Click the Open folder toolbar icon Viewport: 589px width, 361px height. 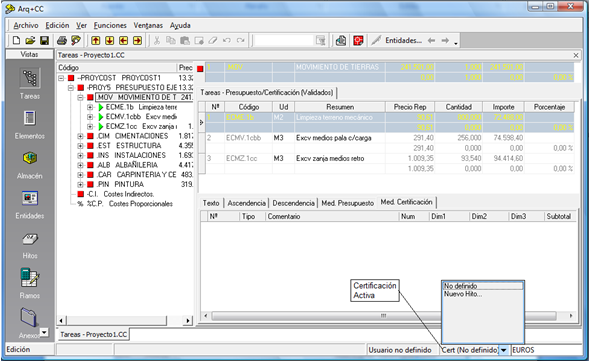(30, 40)
